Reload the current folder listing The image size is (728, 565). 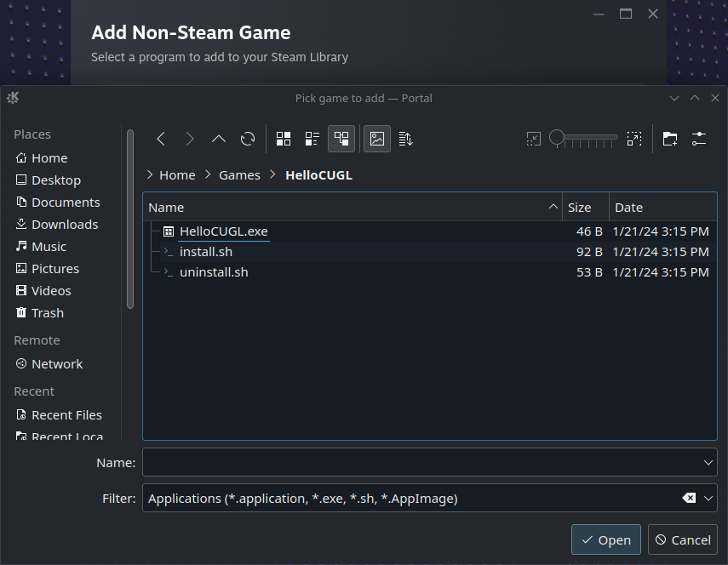(248, 139)
